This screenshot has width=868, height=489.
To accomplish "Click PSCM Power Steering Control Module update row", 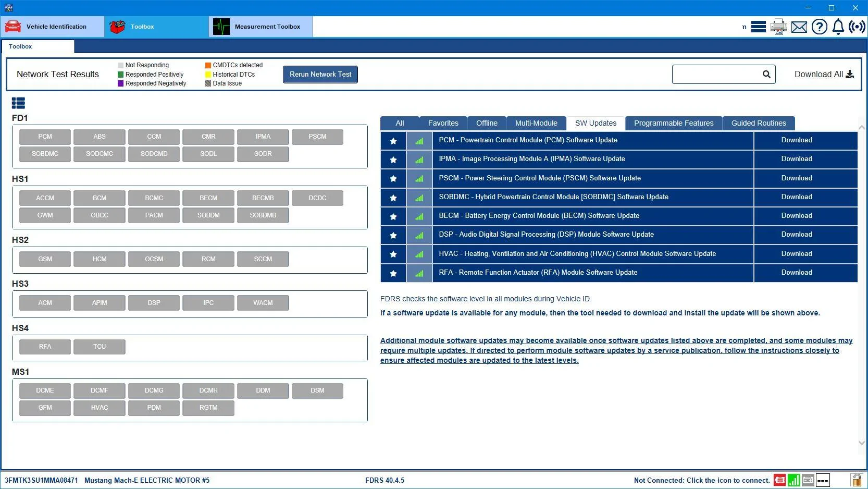I will click(x=593, y=178).
